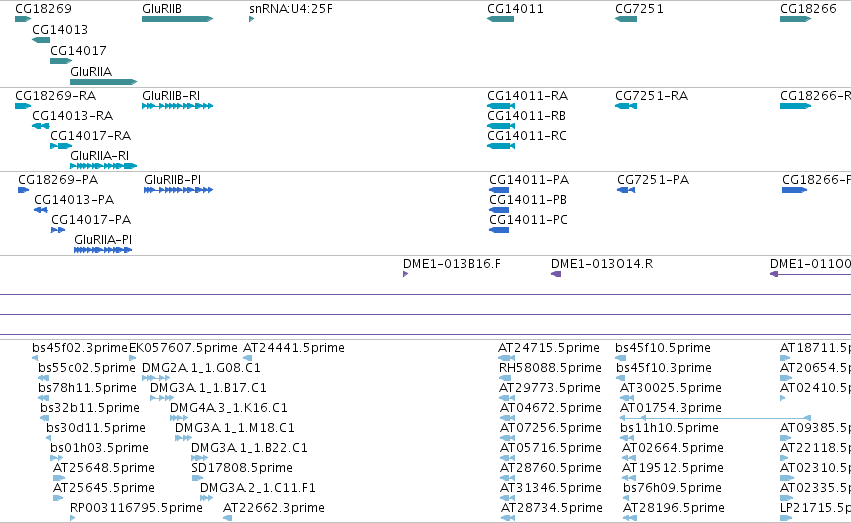Screen dimensions: 851x523
Task: Click the CG14017-PA protein label
Action: (x=91, y=220)
